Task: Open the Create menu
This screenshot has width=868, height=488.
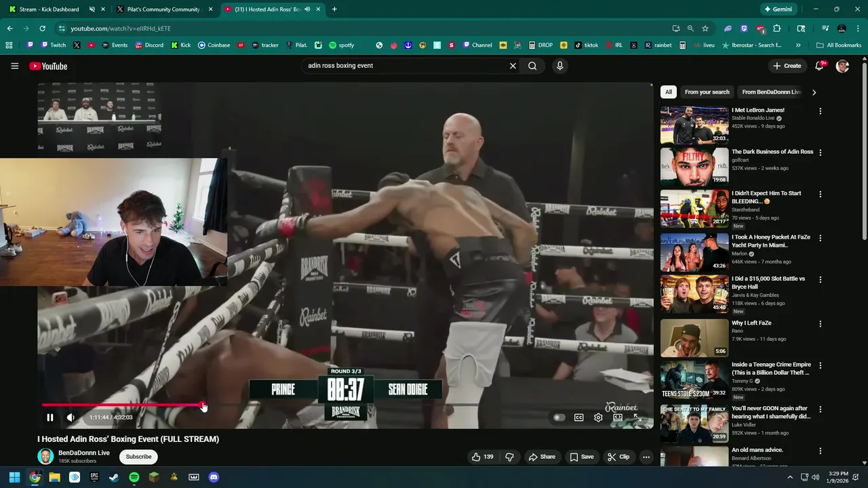Action: click(787, 66)
